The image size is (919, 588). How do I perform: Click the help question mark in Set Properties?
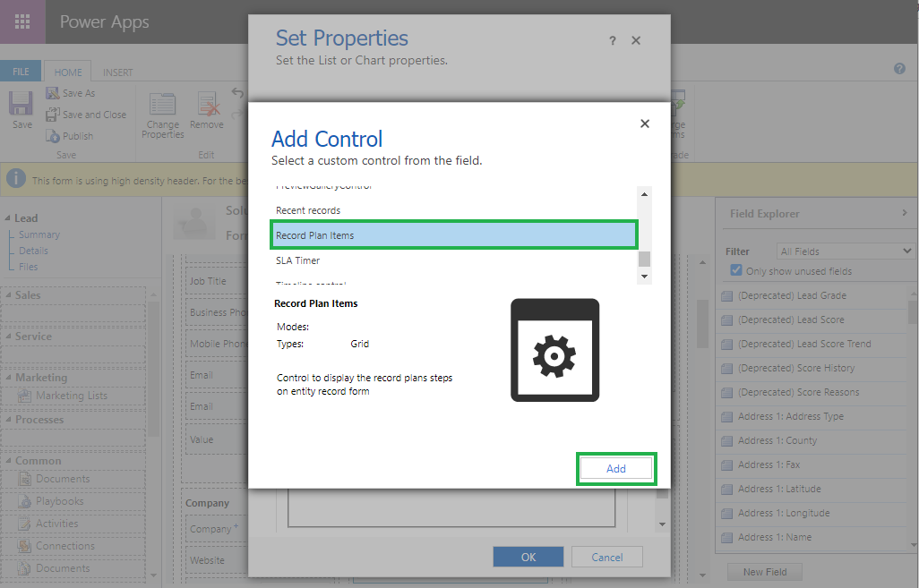[x=613, y=41]
